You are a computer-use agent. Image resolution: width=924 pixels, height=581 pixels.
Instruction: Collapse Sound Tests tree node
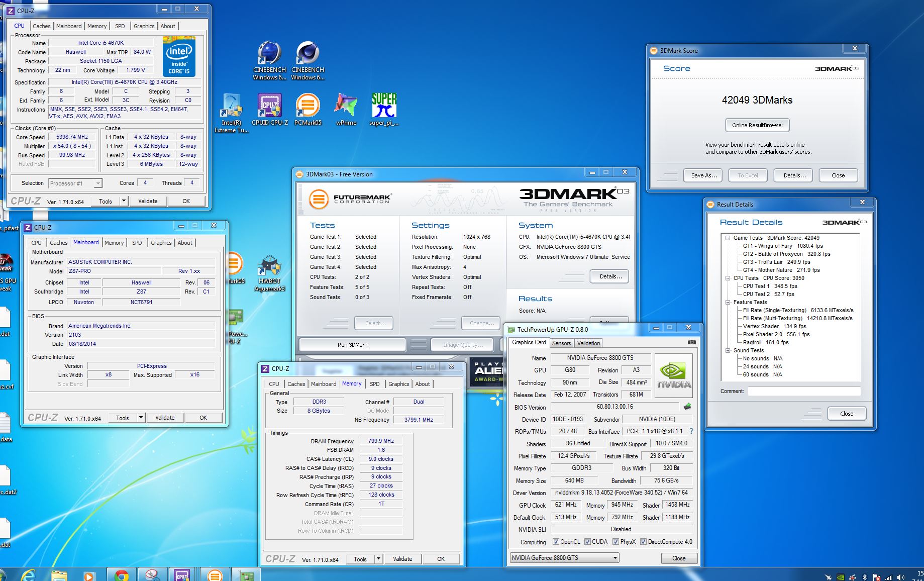click(728, 350)
